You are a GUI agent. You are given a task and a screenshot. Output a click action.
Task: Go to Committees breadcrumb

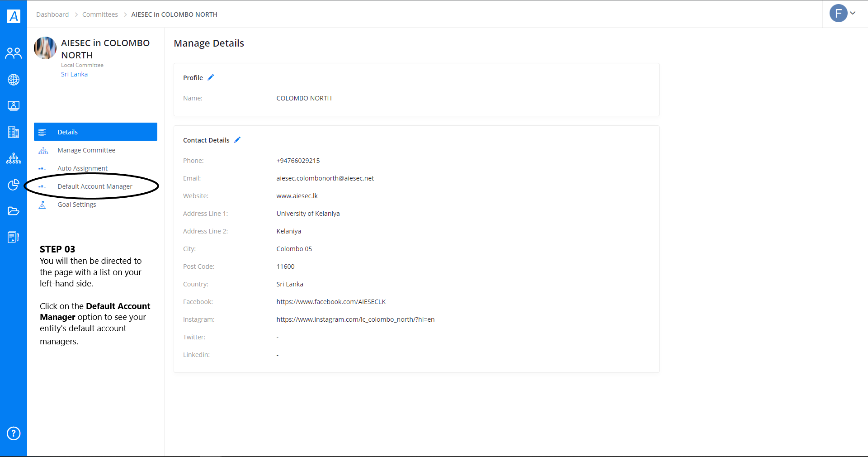[100, 14]
